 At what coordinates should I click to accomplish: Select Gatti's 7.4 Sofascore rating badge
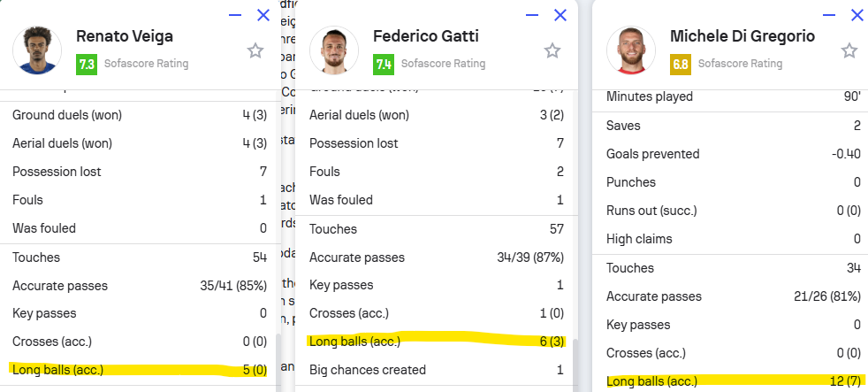tap(384, 65)
